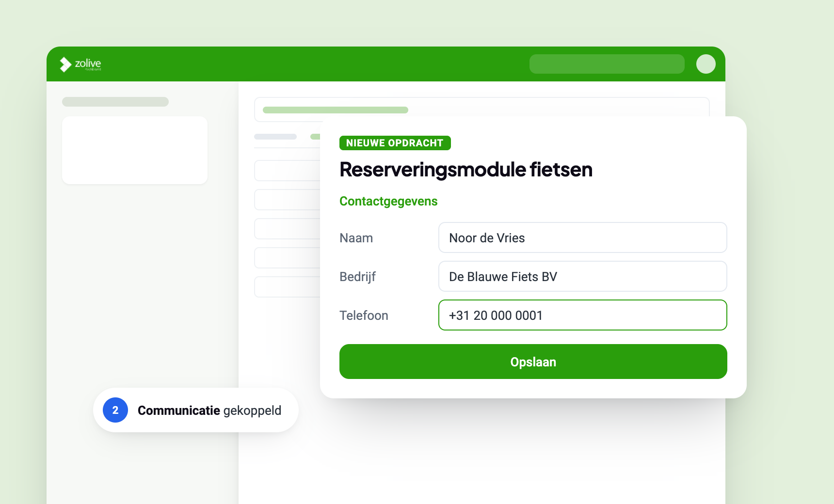Click the header search bar placeholder

(607, 64)
